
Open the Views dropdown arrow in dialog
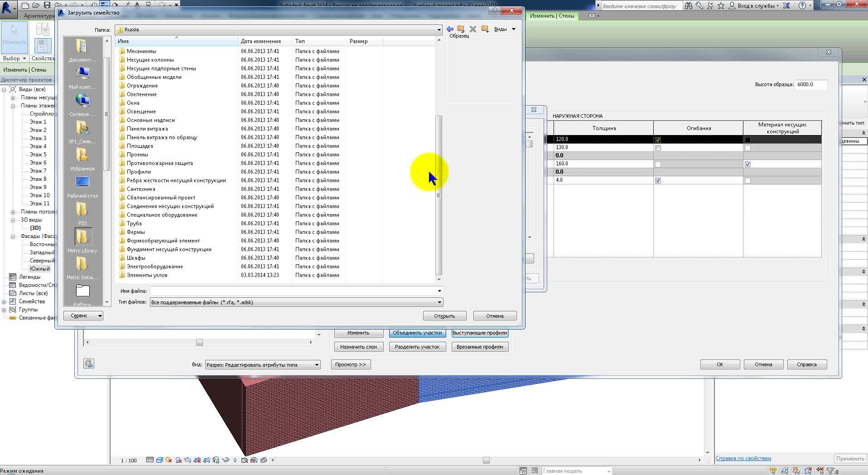(x=513, y=29)
